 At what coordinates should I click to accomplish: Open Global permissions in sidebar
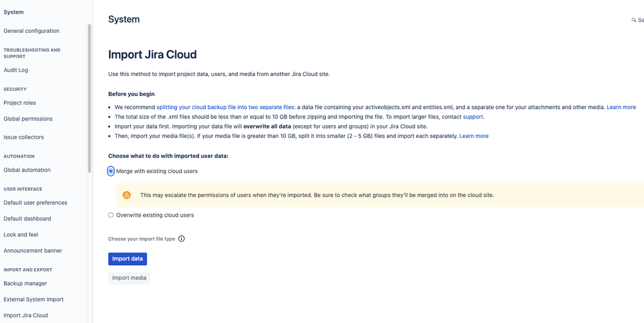click(x=28, y=119)
